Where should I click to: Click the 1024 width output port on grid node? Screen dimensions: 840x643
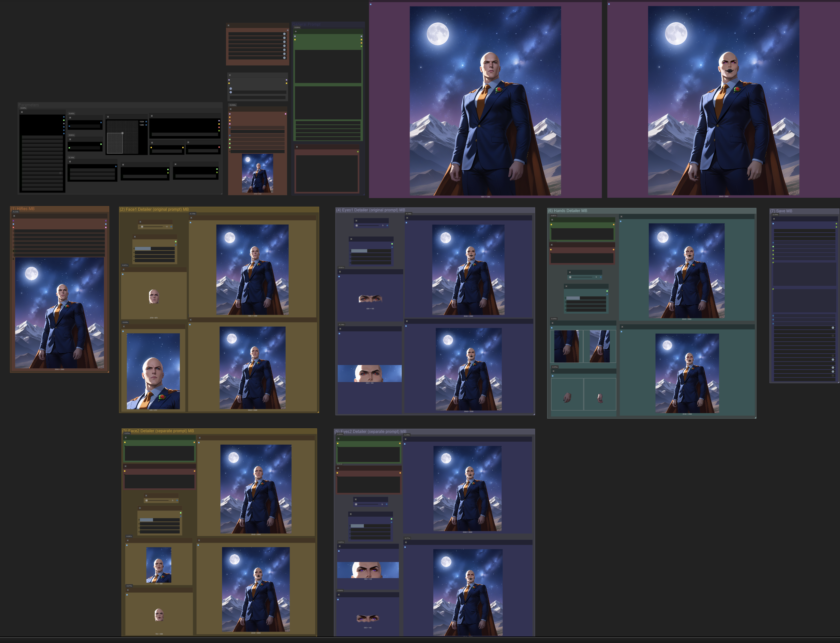[x=146, y=122]
